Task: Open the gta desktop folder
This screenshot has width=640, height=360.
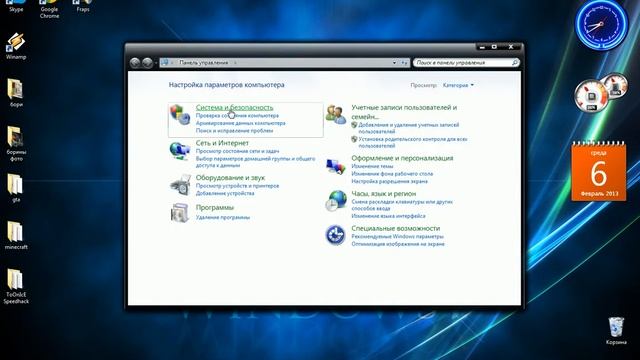Action: coord(16,188)
